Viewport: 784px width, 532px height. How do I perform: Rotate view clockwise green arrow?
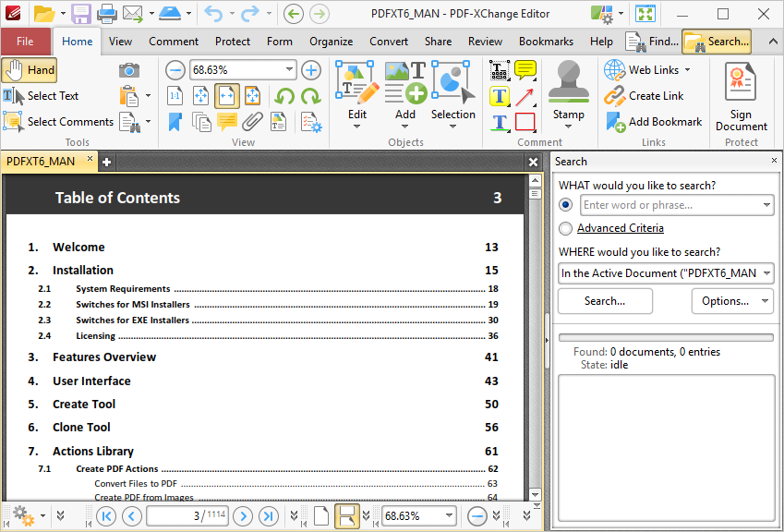click(x=310, y=96)
